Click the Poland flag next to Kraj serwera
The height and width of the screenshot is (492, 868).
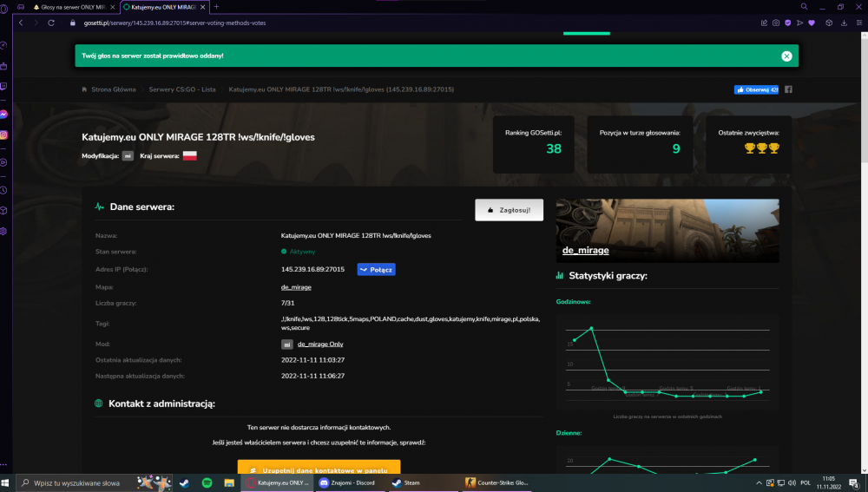tap(190, 155)
